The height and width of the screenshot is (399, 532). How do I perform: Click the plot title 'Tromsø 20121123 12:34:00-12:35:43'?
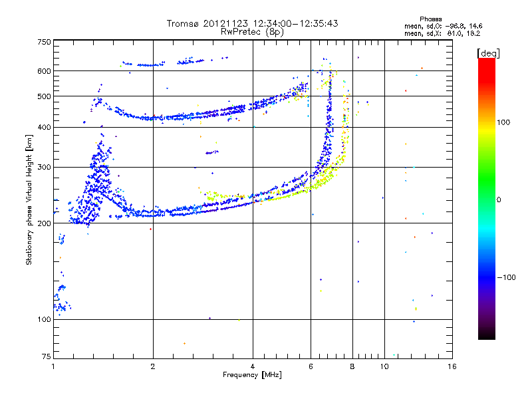252,23
